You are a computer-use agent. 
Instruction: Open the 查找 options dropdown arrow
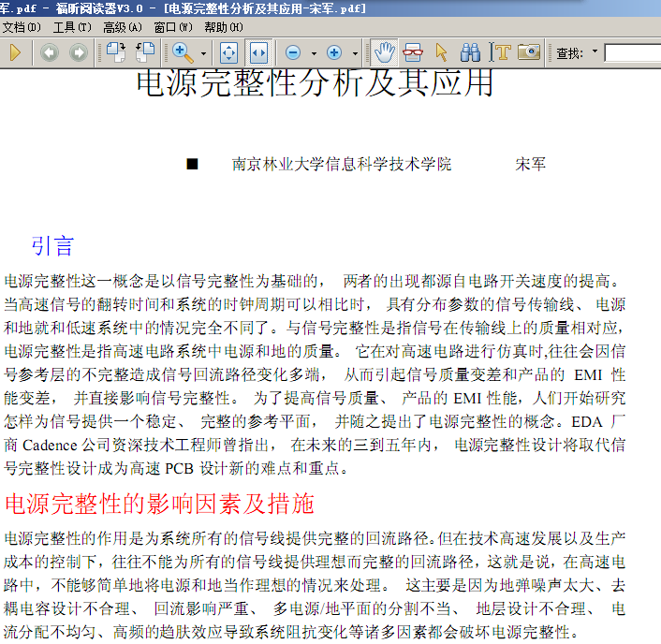pyautogui.click(x=595, y=51)
